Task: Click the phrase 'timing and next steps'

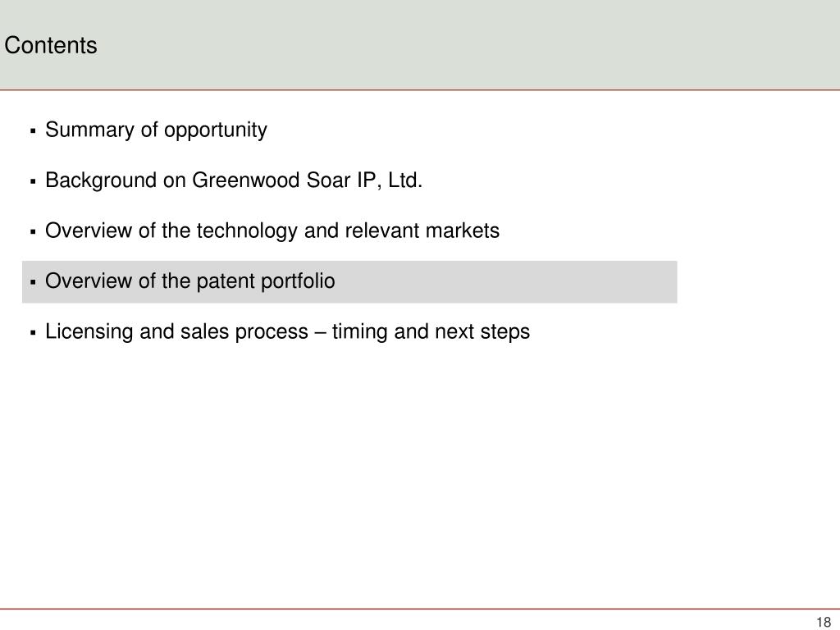Action: pyautogui.click(x=431, y=331)
